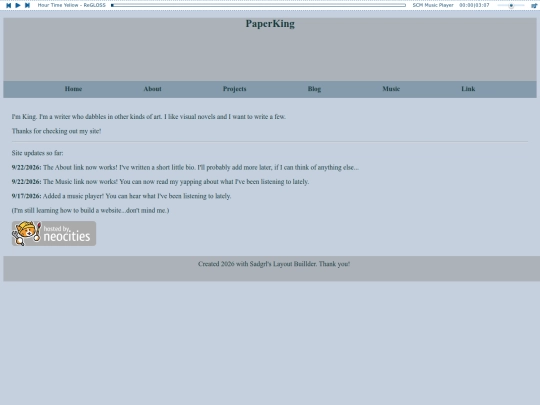Click the first 9/22/2026 About update entry

pyautogui.click(x=185, y=167)
